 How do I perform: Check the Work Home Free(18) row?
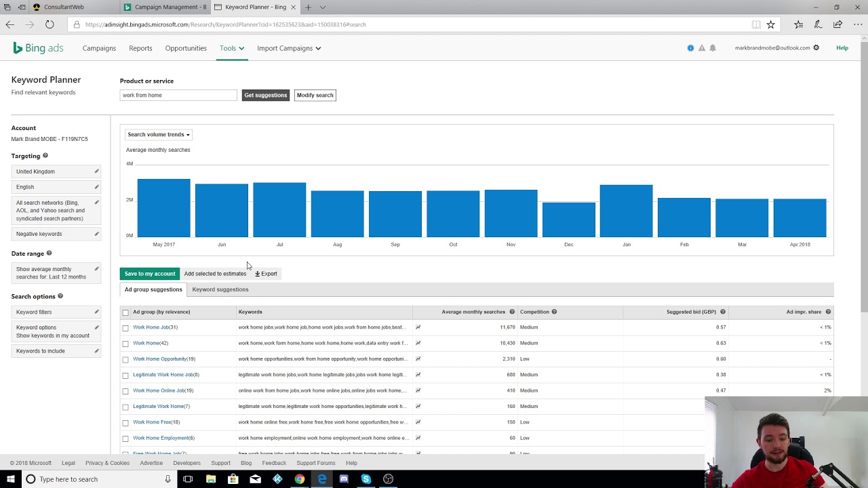[x=125, y=423]
